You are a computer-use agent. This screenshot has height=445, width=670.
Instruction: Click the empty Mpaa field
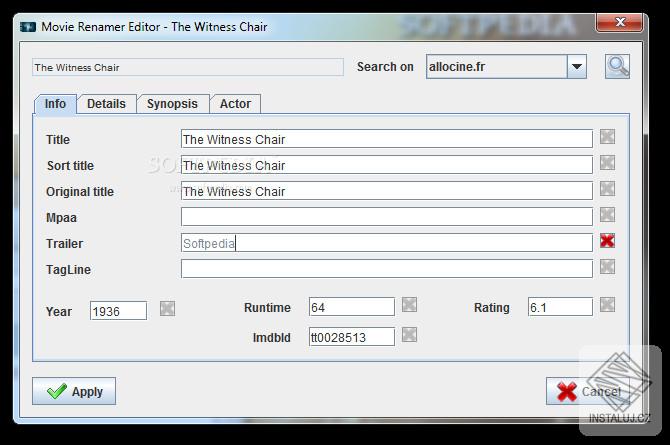pos(387,217)
